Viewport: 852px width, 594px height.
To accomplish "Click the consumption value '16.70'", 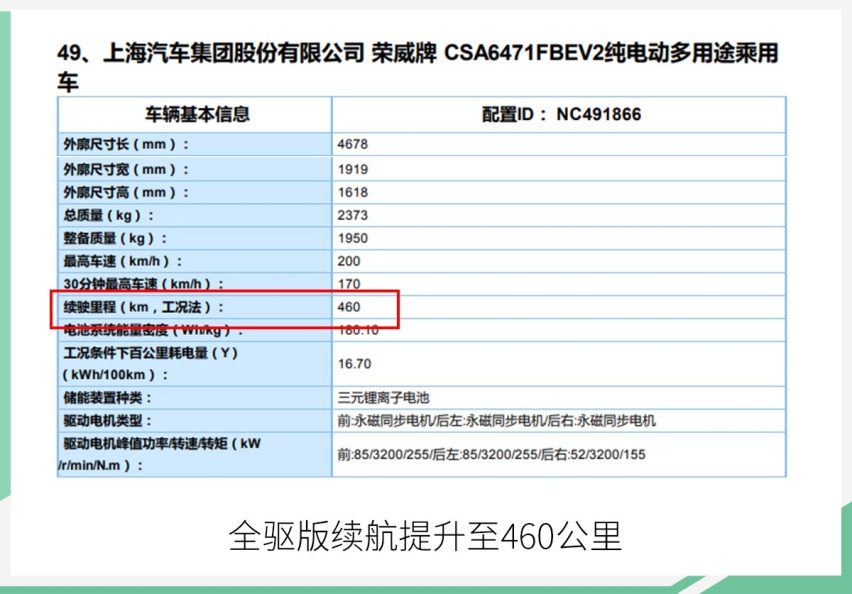I will [x=354, y=364].
